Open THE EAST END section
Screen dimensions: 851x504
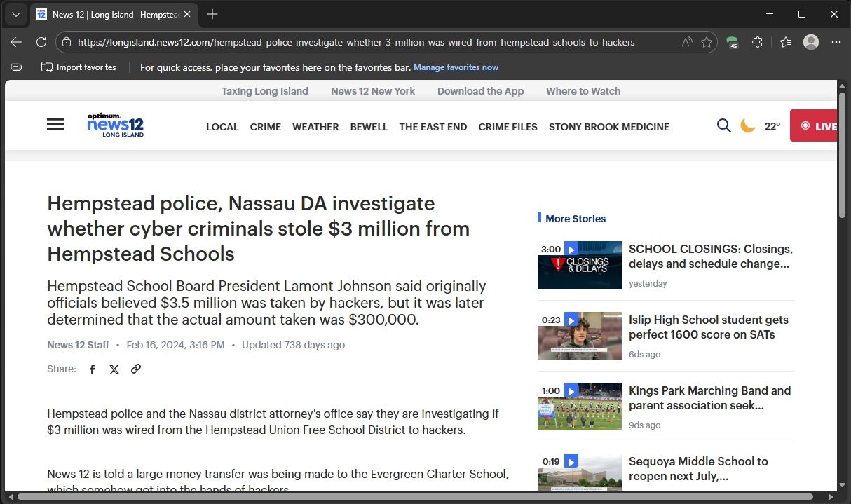pos(433,127)
